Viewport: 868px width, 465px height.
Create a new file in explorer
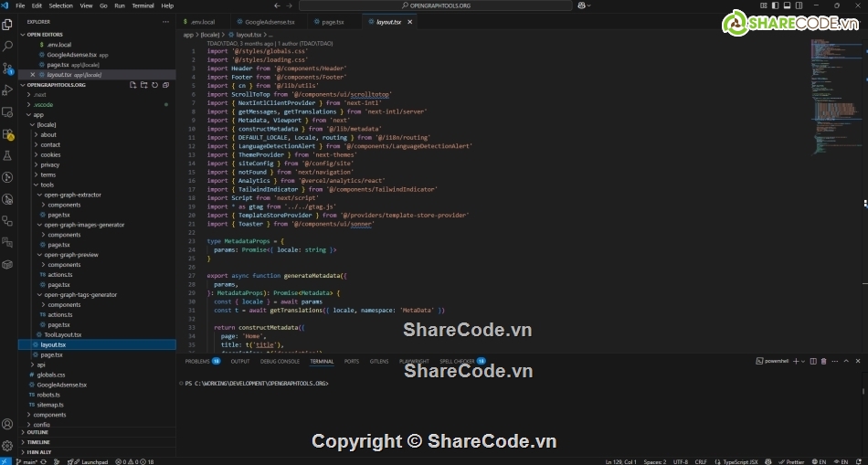coord(132,85)
